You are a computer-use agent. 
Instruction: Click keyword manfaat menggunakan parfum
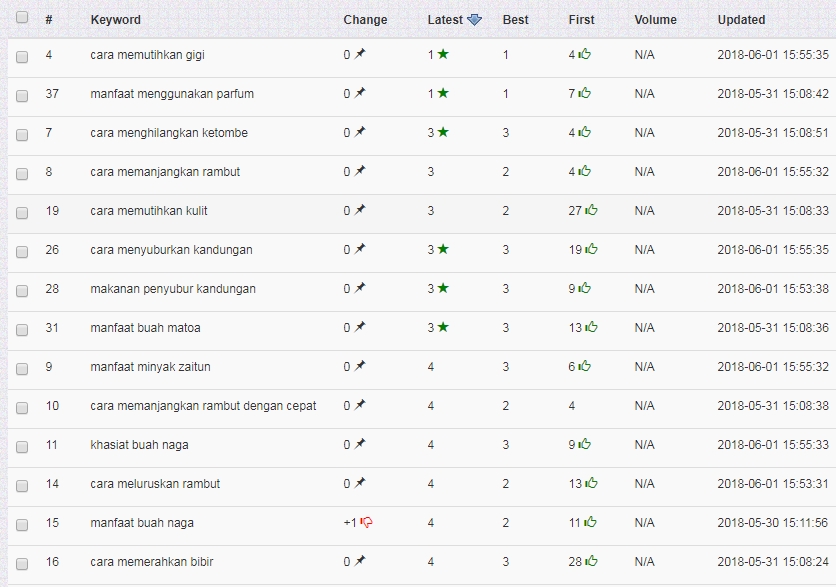tap(172, 94)
